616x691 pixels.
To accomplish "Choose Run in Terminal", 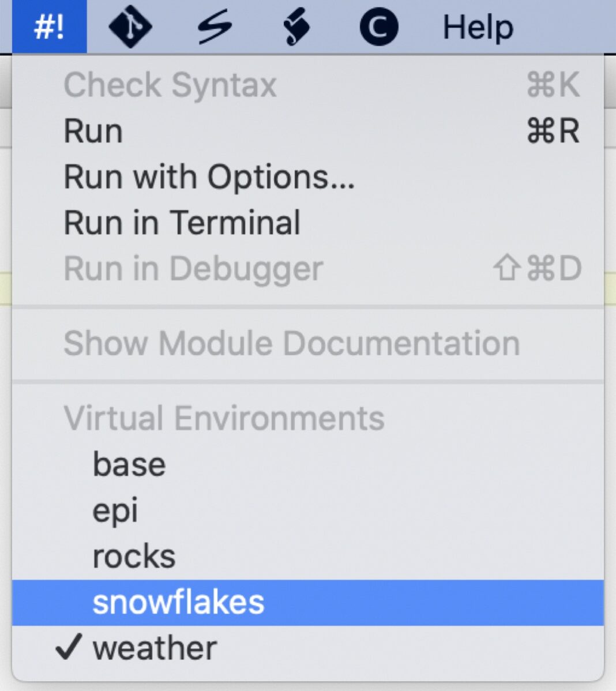I will tap(182, 223).
